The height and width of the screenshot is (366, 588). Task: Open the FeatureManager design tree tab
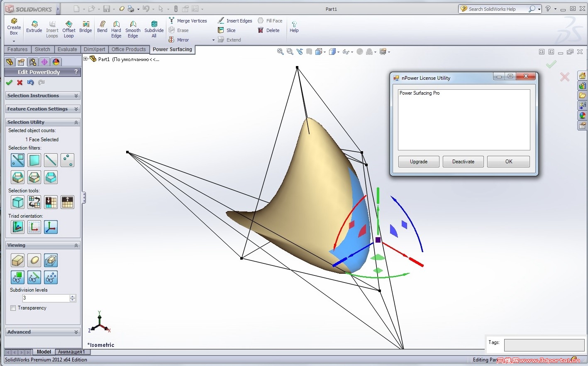click(10, 62)
